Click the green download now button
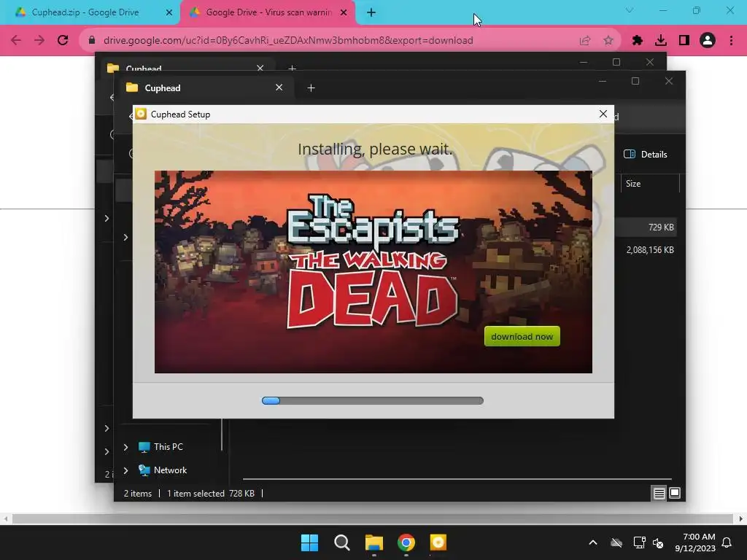 coord(522,336)
